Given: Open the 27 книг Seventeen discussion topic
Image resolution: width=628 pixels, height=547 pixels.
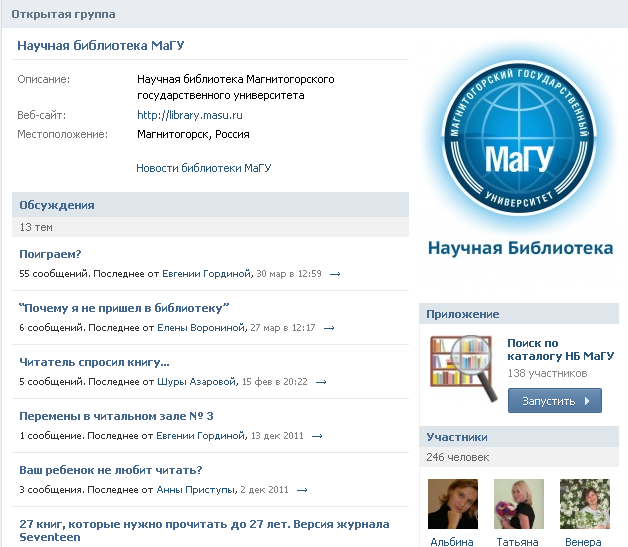Looking at the screenshot, I should 204,531.
